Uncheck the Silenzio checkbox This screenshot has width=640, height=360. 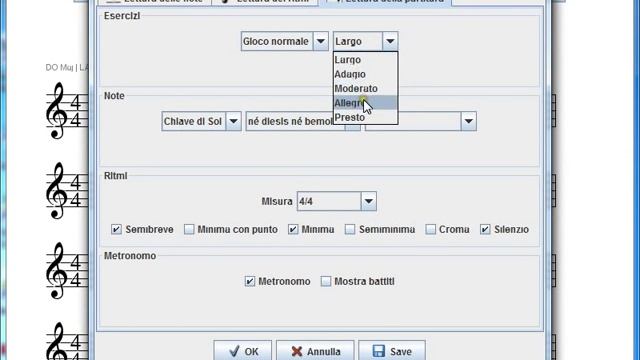485,229
